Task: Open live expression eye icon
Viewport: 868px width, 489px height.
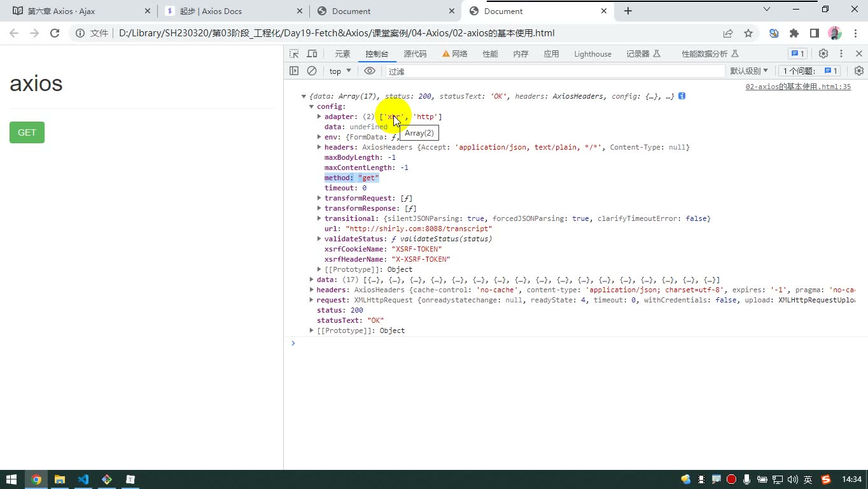Action: 370,71
